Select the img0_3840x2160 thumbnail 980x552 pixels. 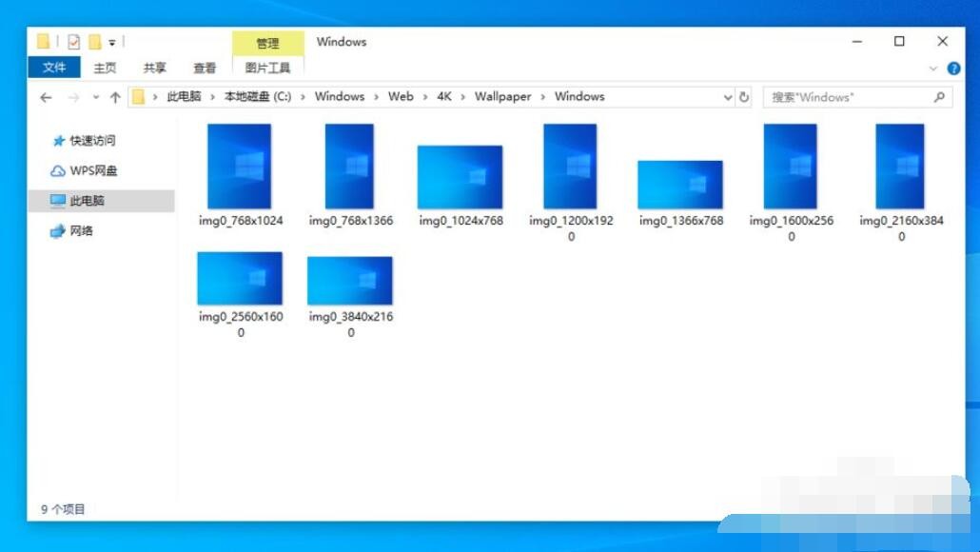tap(350, 281)
